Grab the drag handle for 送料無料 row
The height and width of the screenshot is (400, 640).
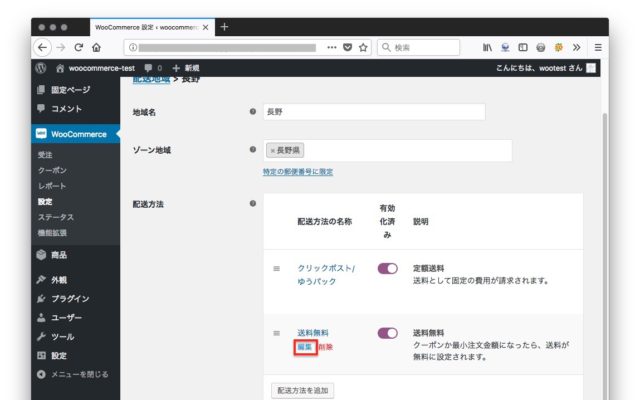[x=277, y=333]
